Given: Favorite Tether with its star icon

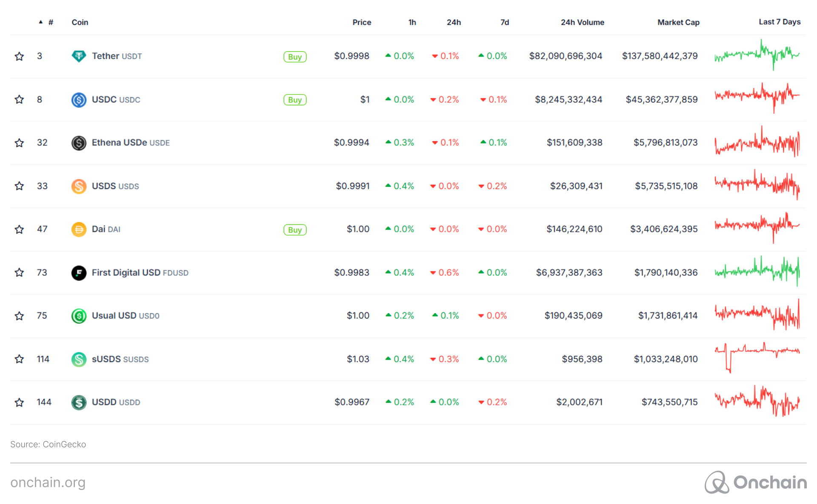Looking at the screenshot, I should [x=19, y=56].
